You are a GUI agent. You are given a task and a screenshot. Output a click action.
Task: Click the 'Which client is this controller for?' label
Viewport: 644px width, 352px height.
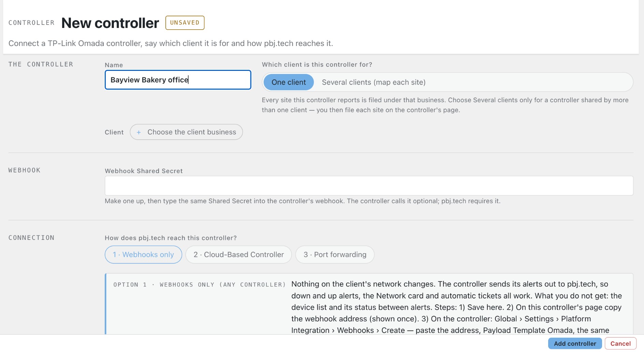[x=317, y=64]
